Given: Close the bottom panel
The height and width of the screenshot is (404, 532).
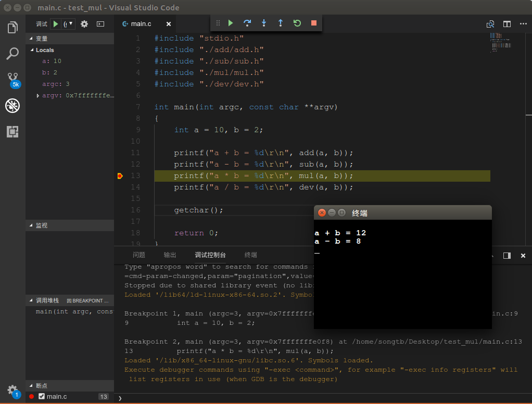Looking at the screenshot, I should pyautogui.click(x=523, y=256).
